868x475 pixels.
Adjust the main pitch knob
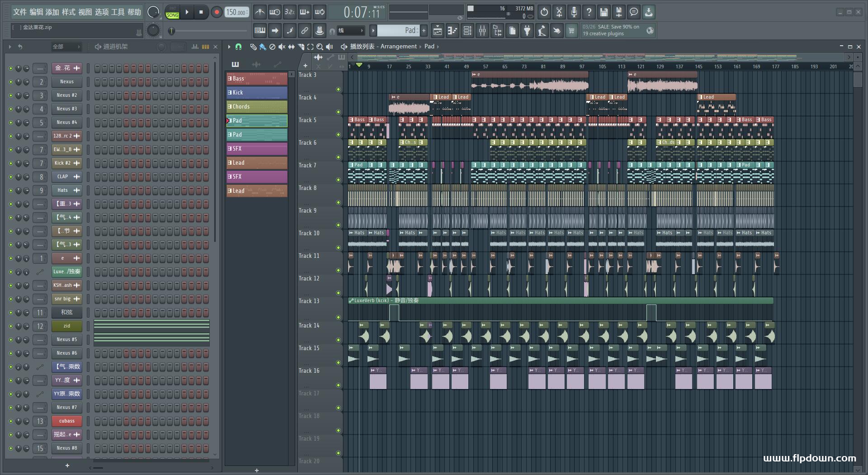point(153,30)
